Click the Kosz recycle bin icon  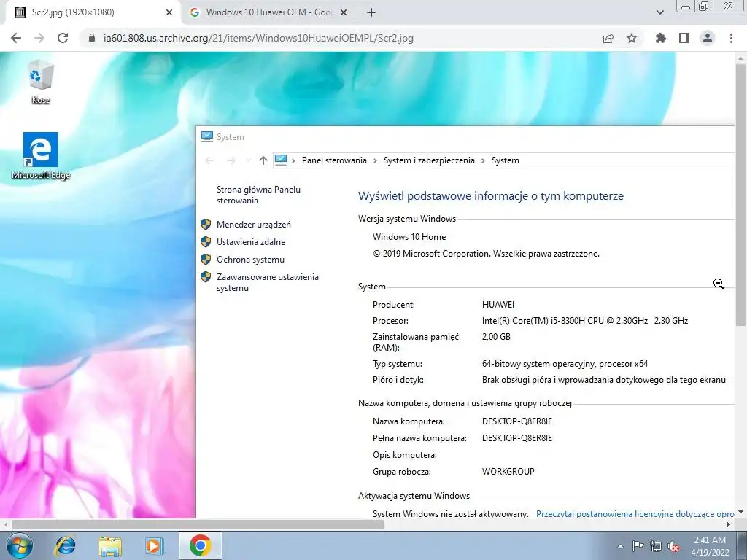[x=41, y=82]
